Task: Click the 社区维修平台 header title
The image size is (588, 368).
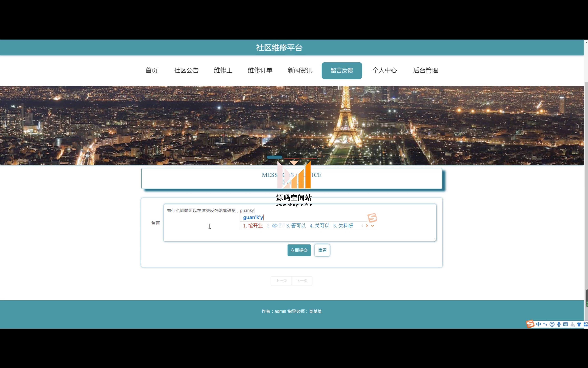Action: [x=279, y=48]
